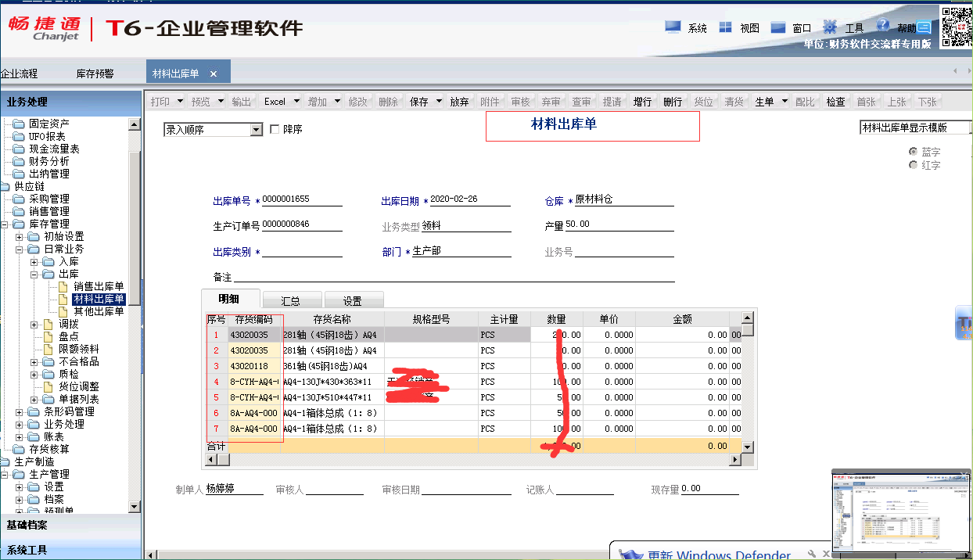Open the dropdown arrow next to 打印
973x560 pixels.
(180, 102)
